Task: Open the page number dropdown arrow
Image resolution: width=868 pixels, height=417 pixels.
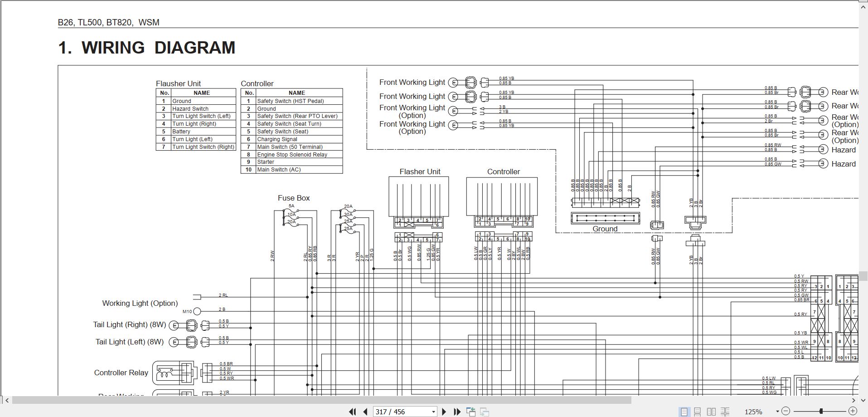Action: click(x=433, y=412)
